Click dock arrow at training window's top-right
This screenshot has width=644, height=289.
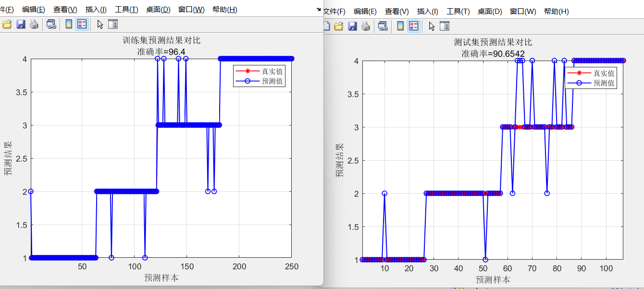point(318,9)
